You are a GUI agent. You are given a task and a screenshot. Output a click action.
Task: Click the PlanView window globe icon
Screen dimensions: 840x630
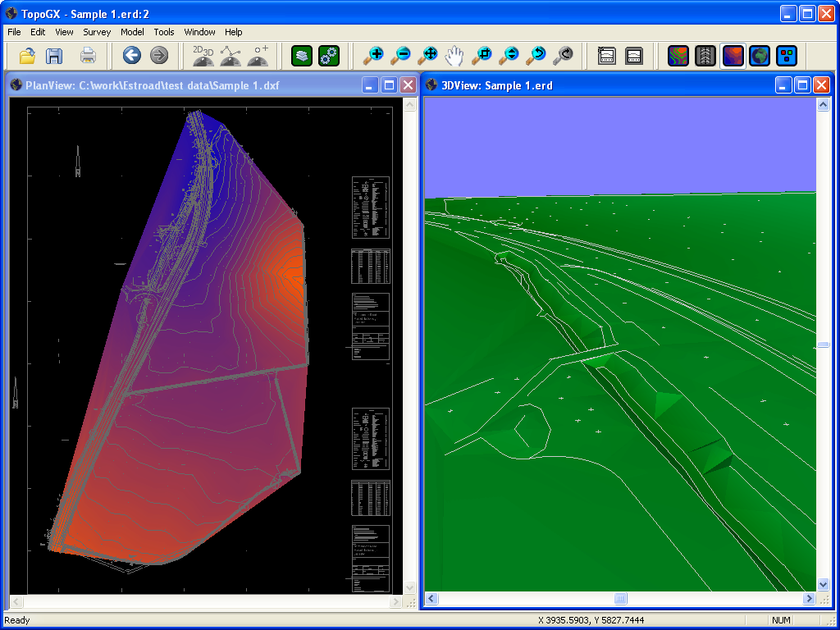pos(16,84)
